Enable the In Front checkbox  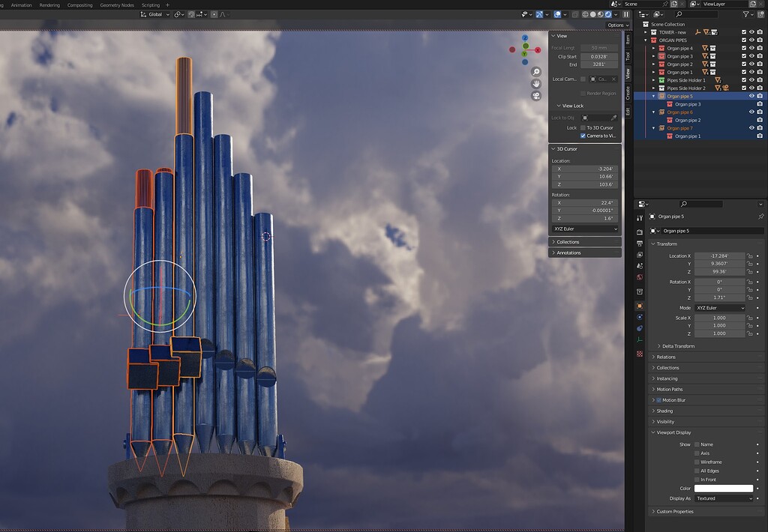point(697,480)
